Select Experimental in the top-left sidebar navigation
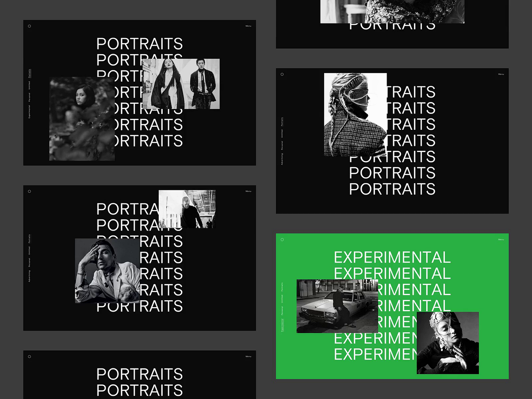532x399 pixels. pyautogui.click(x=29, y=110)
